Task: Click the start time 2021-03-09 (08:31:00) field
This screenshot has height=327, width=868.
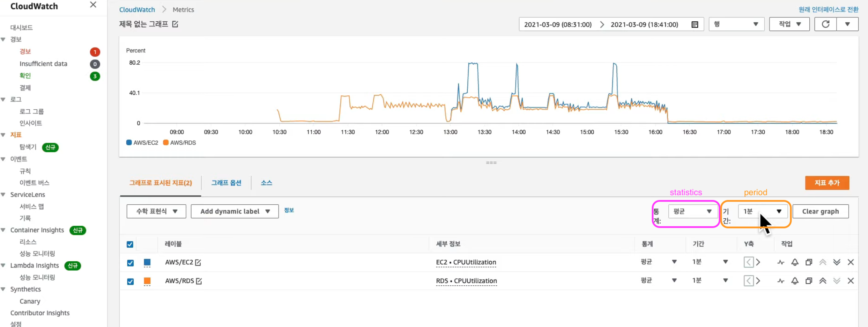Action: pyautogui.click(x=558, y=24)
